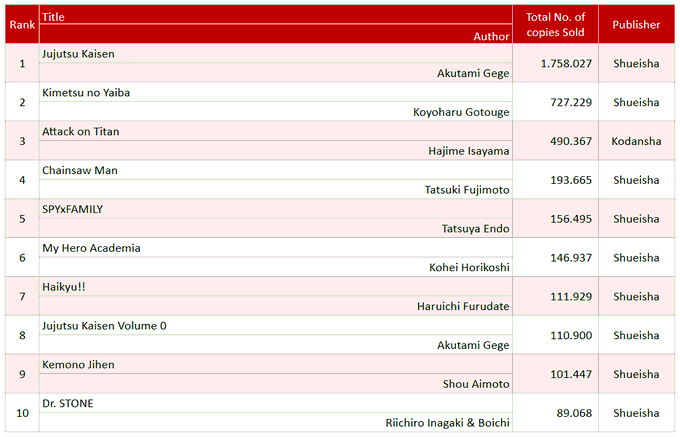Image resolution: width=680 pixels, height=437 pixels.
Task: Click rank number 6 cell
Action: 22,258
